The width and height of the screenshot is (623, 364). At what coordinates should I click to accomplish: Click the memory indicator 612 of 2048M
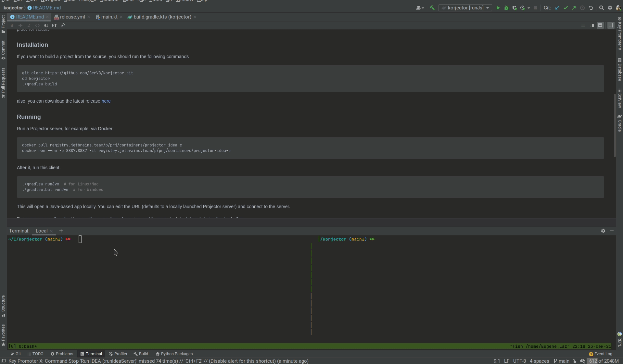(x=604, y=361)
